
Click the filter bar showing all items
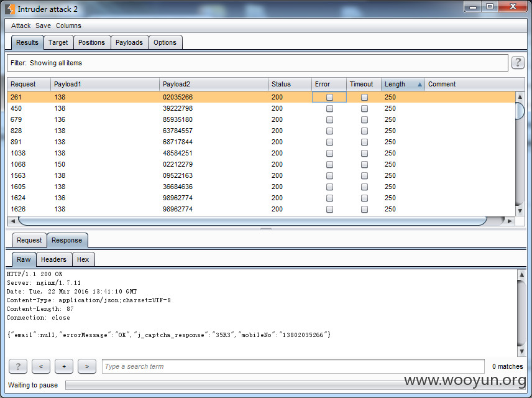(x=257, y=63)
